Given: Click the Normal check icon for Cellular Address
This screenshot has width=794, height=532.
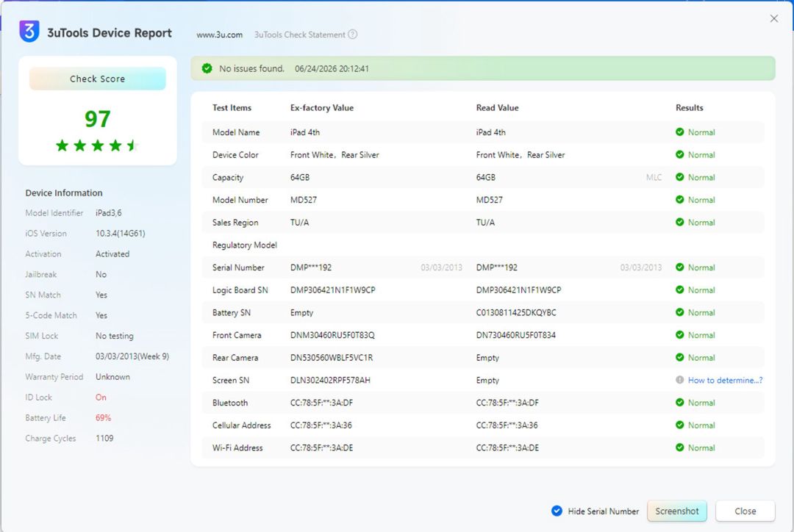Looking at the screenshot, I should coord(679,425).
